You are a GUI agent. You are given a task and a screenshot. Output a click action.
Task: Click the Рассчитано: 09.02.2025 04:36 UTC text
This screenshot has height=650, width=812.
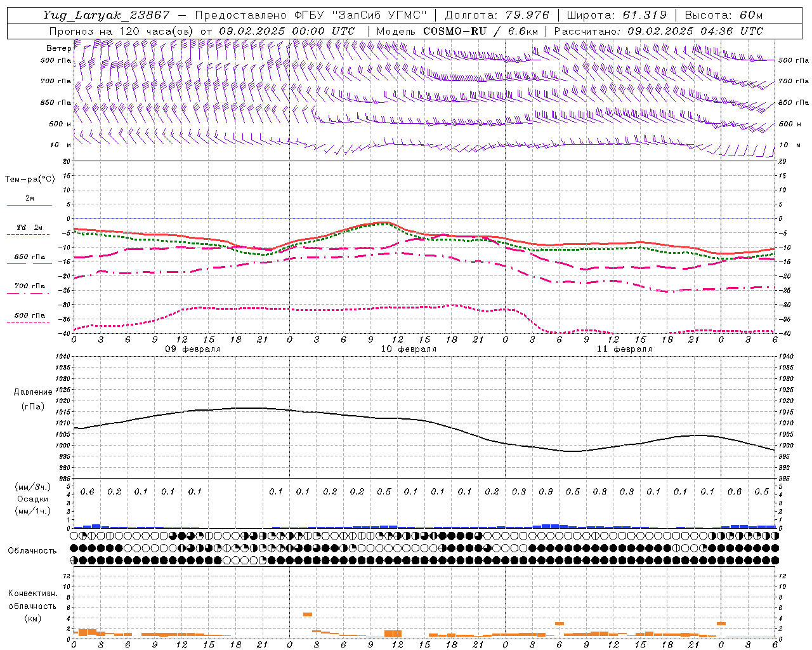tap(658, 31)
